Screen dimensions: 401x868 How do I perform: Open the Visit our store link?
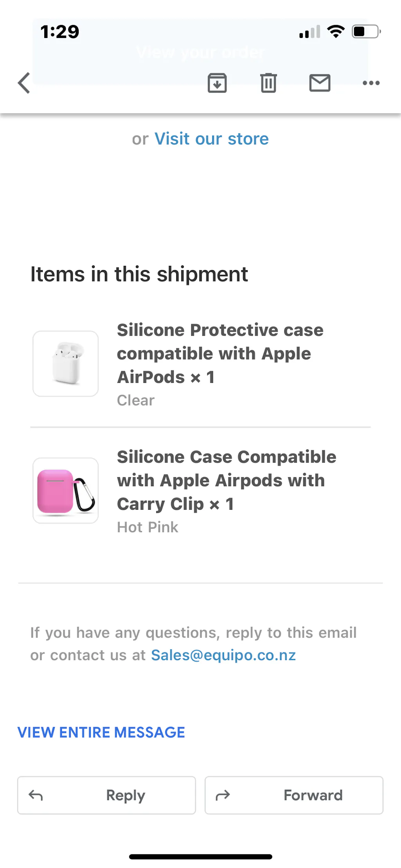[x=211, y=139]
